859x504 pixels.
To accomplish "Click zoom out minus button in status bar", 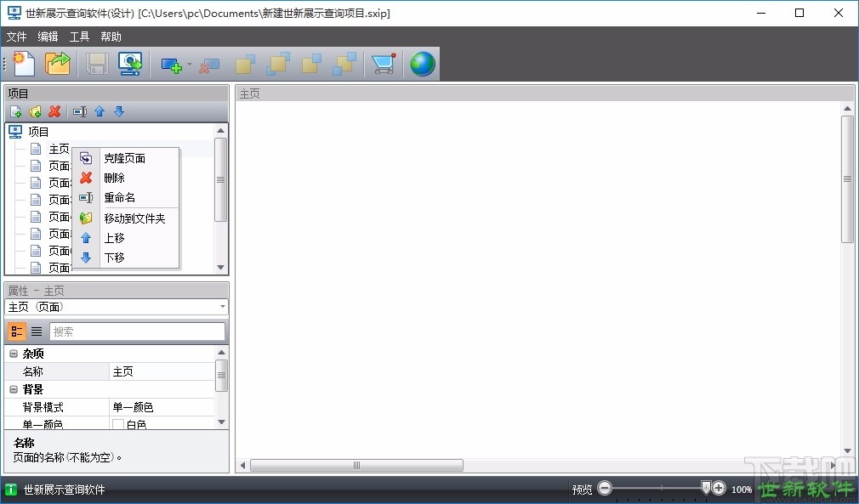I will [x=605, y=488].
